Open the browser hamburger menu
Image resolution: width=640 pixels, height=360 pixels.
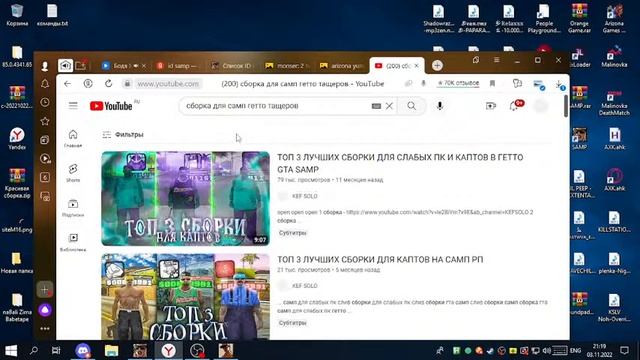click(x=496, y=60)
